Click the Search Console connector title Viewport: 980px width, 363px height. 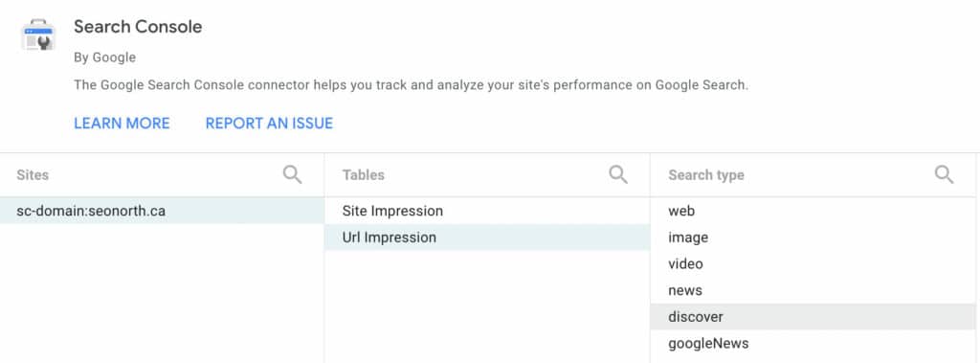pyautogui.click(x=138, y=27)
